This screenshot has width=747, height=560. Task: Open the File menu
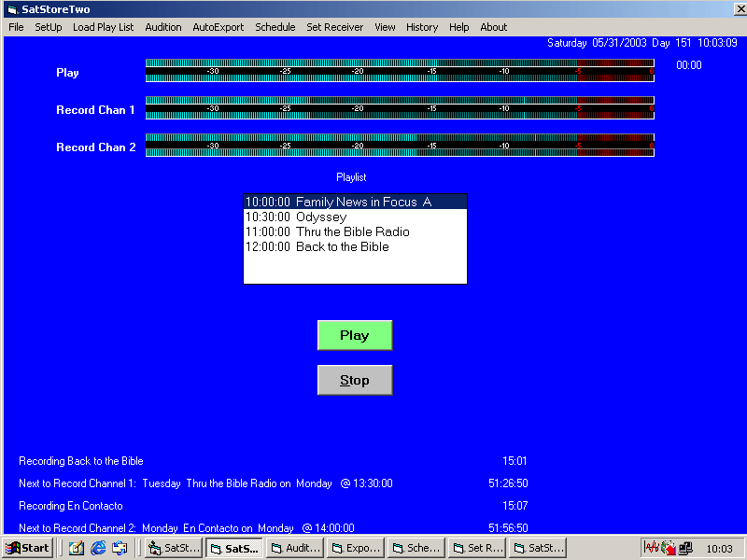click(x=16, y=27)
